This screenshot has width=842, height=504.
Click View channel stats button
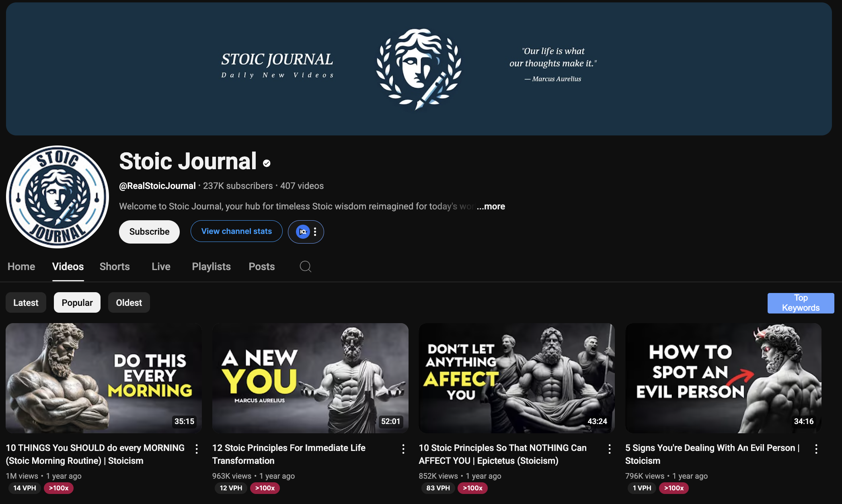pyautogui.click(x=236, y=231)
